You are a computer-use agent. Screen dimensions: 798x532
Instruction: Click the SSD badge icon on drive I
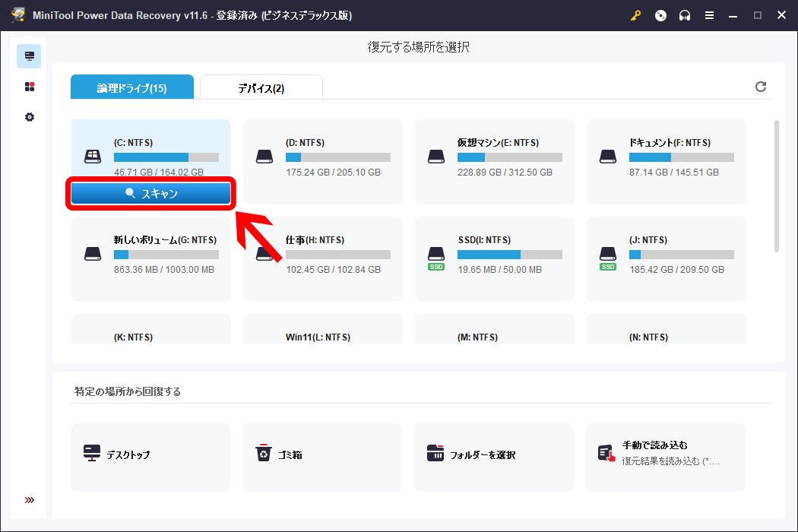(435, 267)
